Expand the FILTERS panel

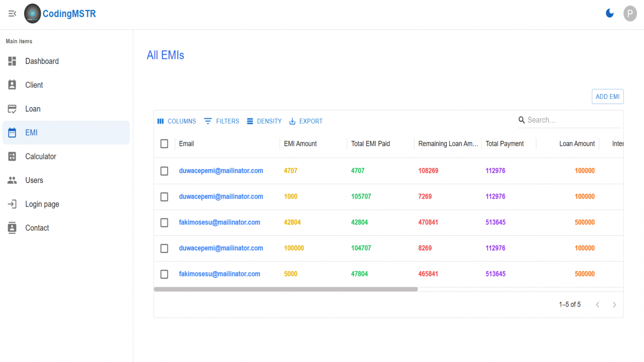click(x=222, y=121)
